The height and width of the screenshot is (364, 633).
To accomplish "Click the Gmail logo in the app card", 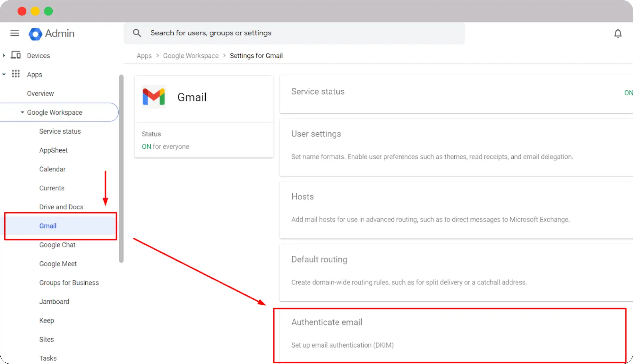I will (154, 97).
